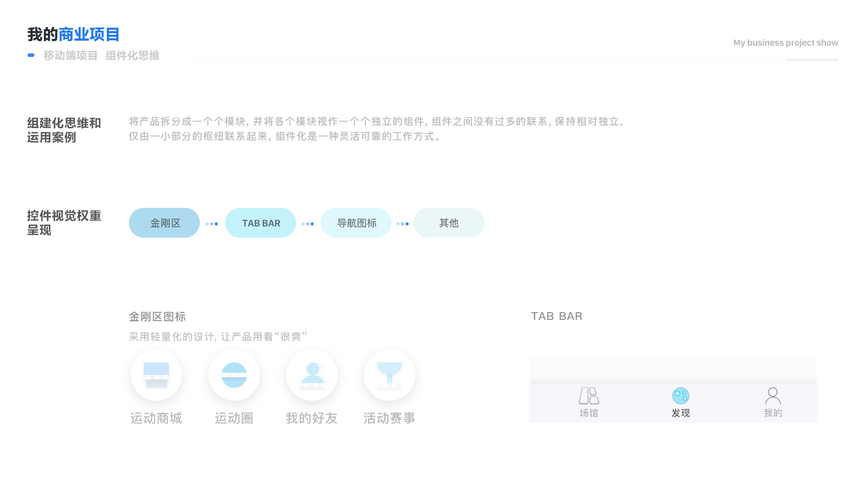Expand dots before 其他 pill
The height and width of the screenshot is (488, 868).
403,223
